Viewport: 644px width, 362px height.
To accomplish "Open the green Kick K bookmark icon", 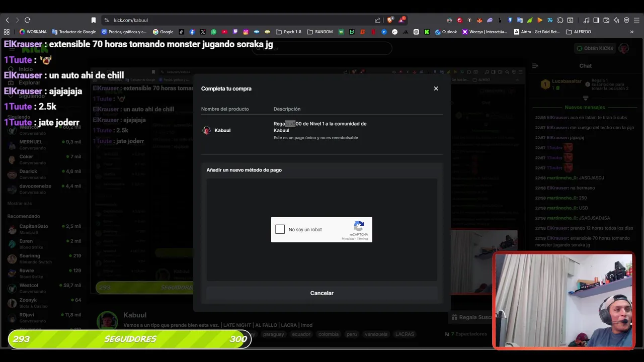I will point(427,32).
